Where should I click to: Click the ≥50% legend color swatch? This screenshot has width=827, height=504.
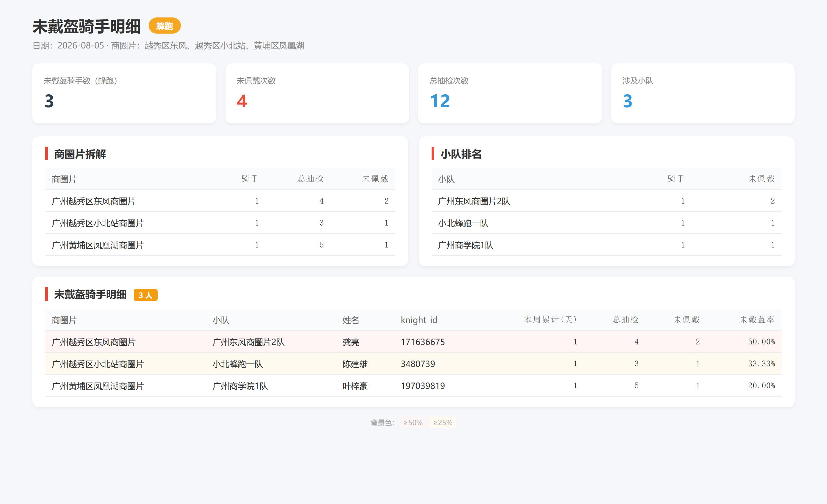[413, 423]
